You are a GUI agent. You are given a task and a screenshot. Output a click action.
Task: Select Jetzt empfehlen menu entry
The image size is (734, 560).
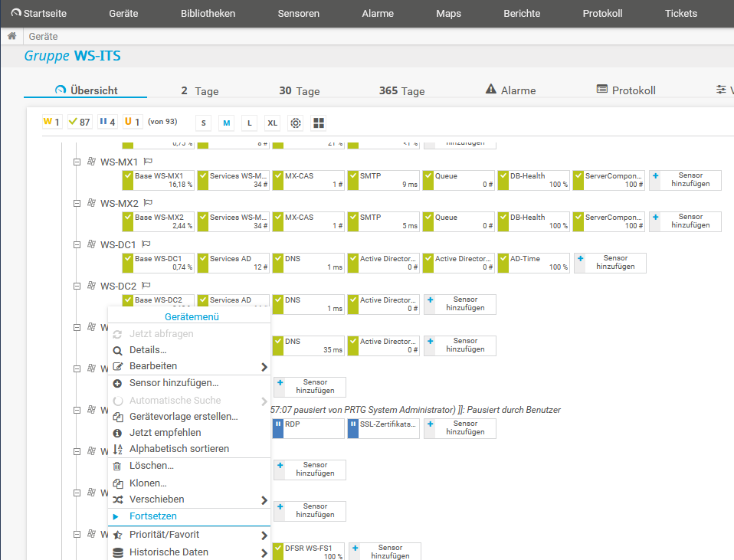coord(189,433)
